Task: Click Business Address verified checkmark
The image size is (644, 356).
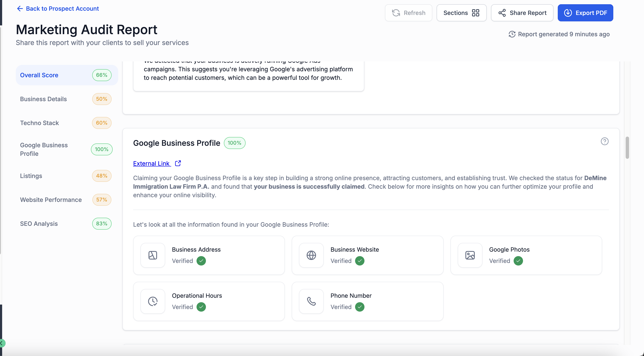Action: (201, 261)
